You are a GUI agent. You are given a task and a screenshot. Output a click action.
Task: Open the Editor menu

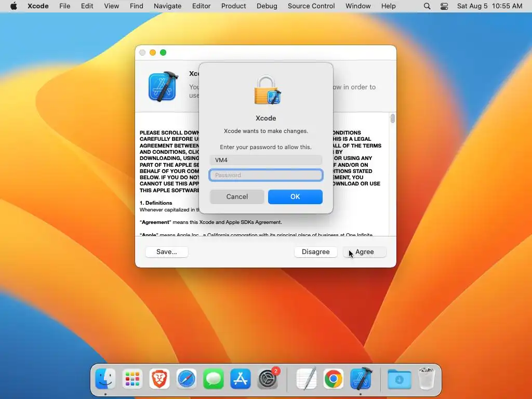point(201,6)
